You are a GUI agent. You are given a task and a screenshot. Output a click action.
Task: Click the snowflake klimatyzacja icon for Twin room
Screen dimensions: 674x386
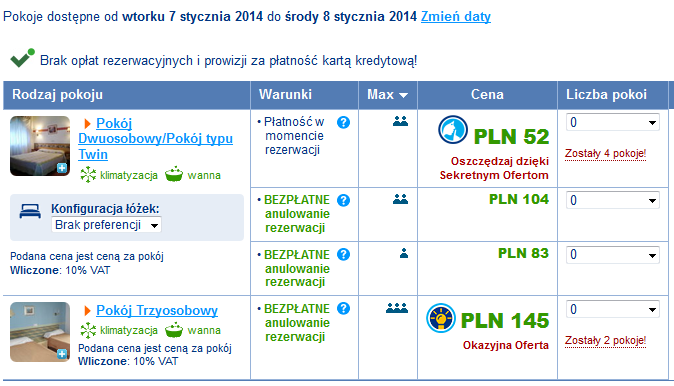[88, 175]
